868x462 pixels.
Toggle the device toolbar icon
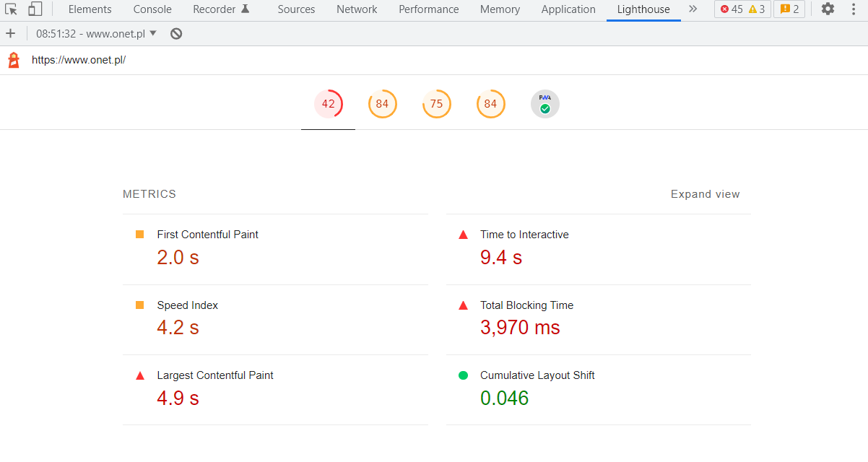pos(35,9)
